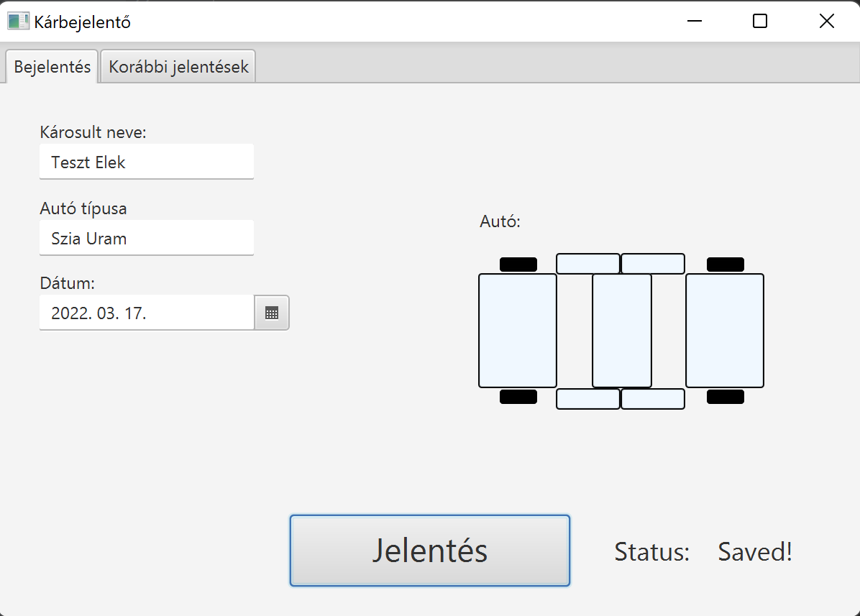Focus the Károsult neve field containing Teszt Elek
The image size is (860, 616).
pos(147,162)
